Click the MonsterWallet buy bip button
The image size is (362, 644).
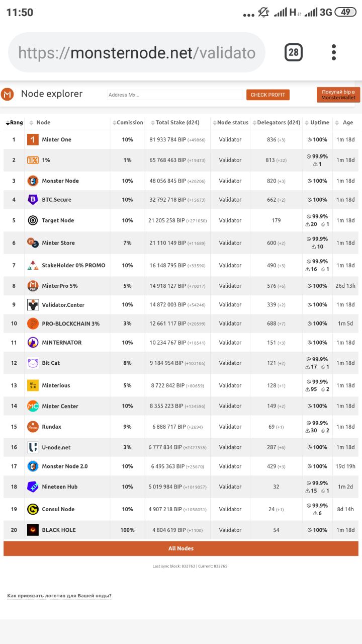click(338, 95)
